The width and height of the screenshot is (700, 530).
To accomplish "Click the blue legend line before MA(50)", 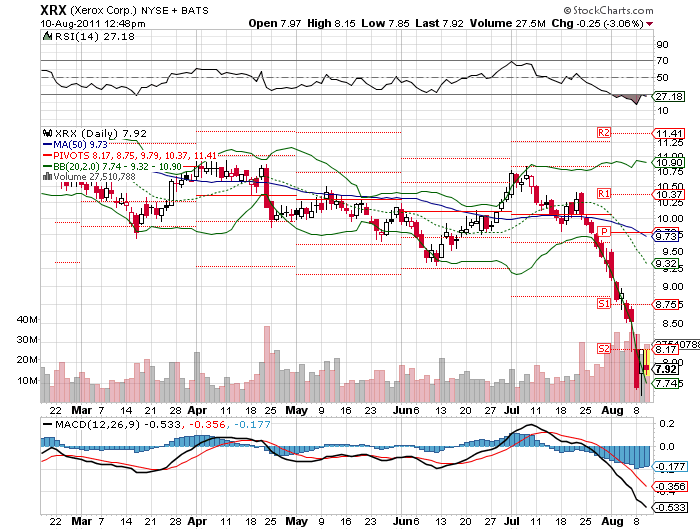I will pos(47,145).
